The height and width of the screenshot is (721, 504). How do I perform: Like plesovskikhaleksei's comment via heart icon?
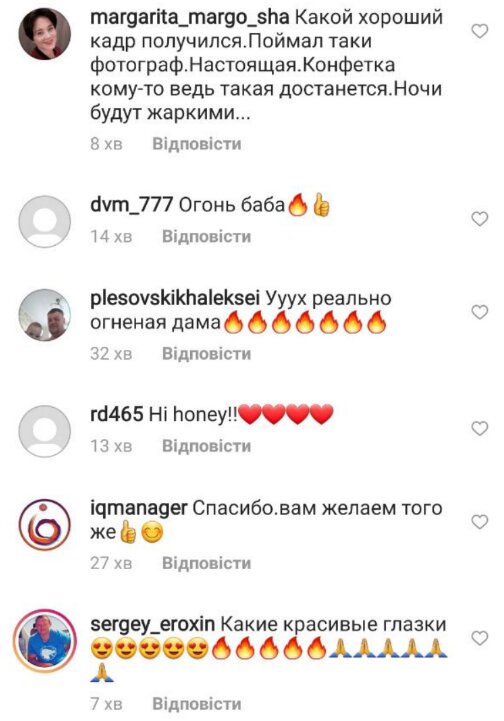[480, 313]
